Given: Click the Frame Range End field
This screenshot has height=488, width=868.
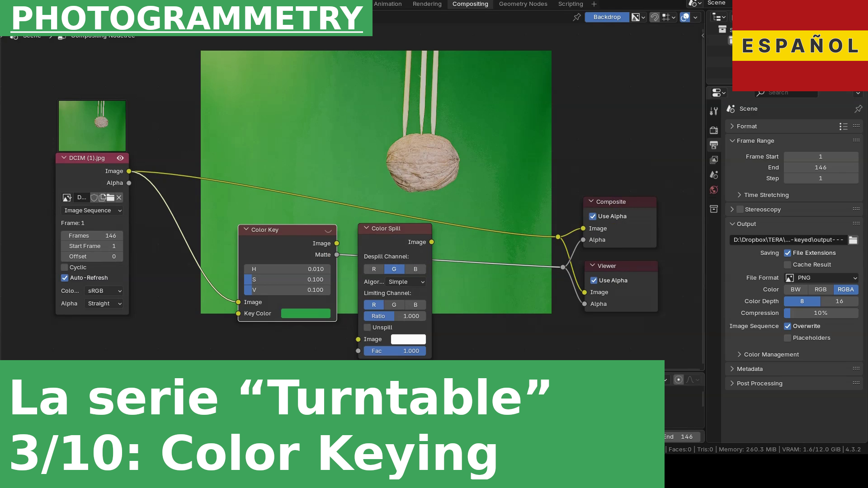Looking at the screenshot, I should (x=821, y=168).
